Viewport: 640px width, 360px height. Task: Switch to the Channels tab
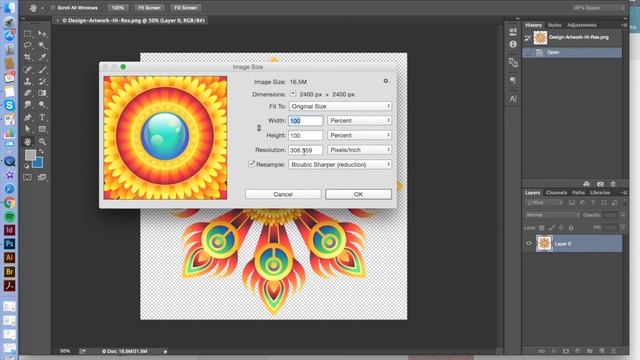pos(556,193)
